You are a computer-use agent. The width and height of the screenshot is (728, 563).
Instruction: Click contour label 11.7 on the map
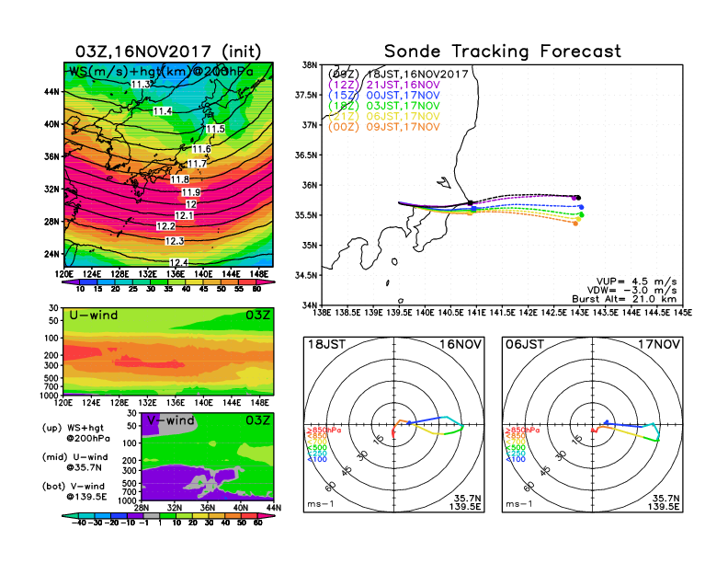click(197, 164)
